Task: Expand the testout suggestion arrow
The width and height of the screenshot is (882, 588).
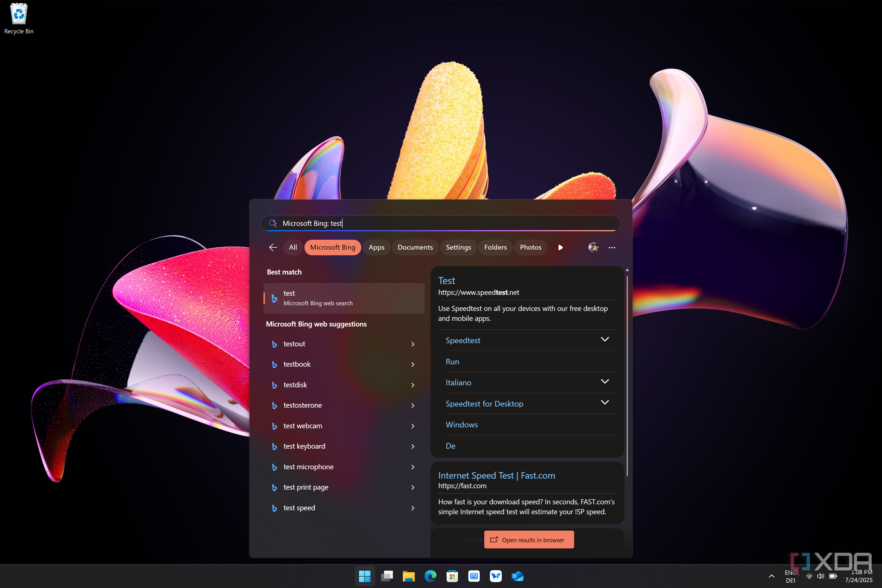Action: [413, 344]
